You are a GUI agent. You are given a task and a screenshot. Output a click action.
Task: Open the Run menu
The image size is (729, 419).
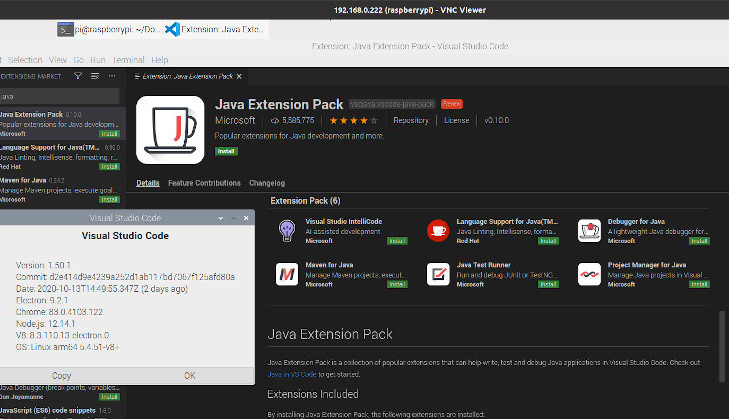[x=98, y=60]
